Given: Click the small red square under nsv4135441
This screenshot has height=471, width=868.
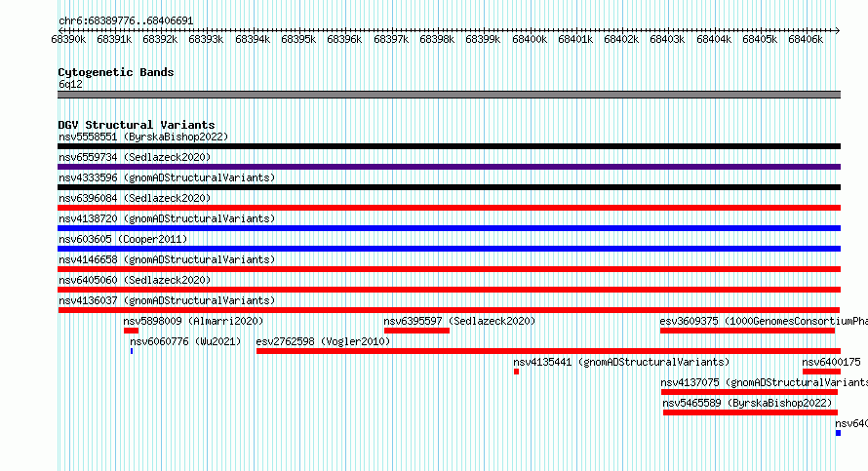Looking at the screenshot, I should click(517, 372).
